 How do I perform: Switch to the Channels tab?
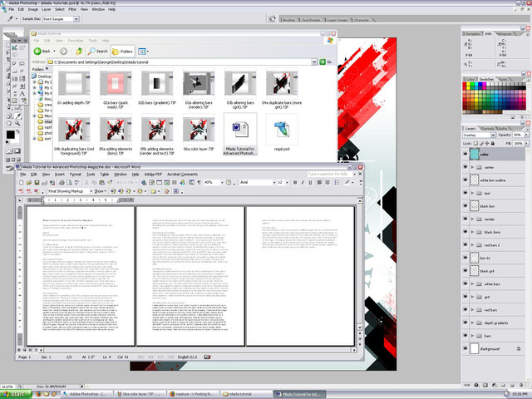point(487,128)
